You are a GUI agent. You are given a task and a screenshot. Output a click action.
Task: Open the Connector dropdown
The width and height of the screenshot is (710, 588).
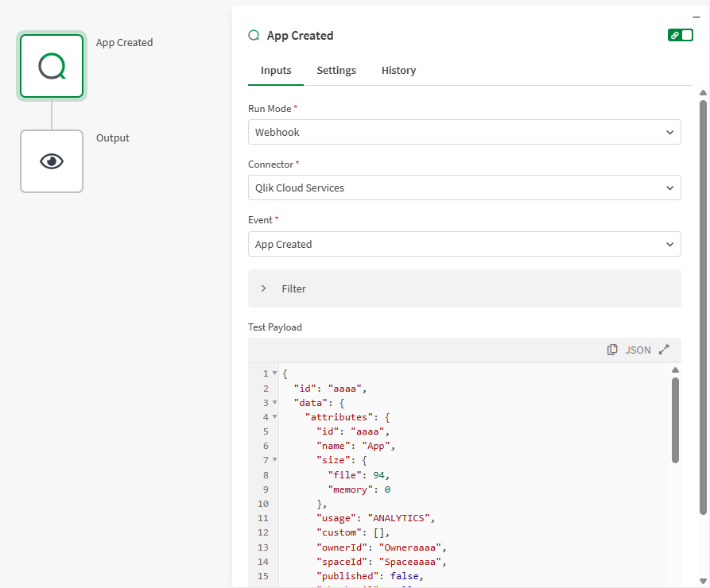[x=464, y=188]
